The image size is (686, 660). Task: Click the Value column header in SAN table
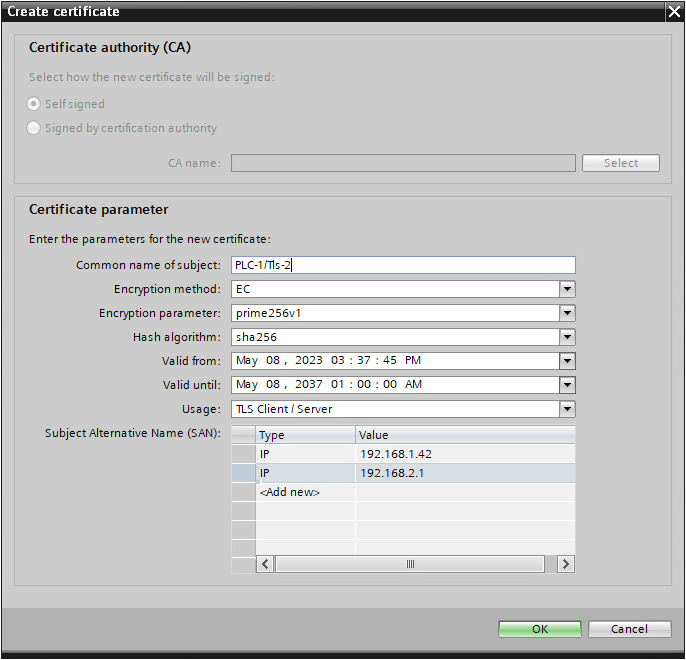coord(465,435)
